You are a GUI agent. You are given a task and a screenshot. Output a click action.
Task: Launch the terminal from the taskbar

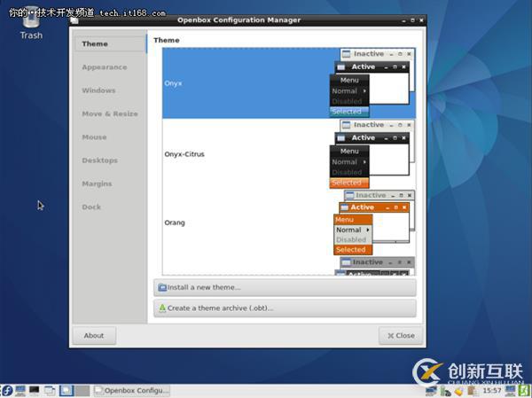(x=35, y=391)
